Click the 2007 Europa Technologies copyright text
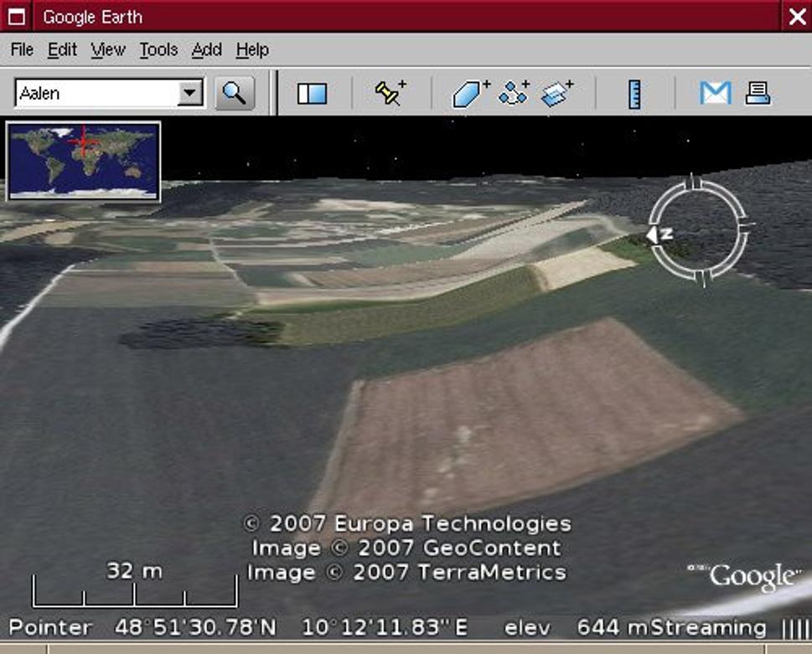Screen dimensions: 812x654 pos(407,523)
